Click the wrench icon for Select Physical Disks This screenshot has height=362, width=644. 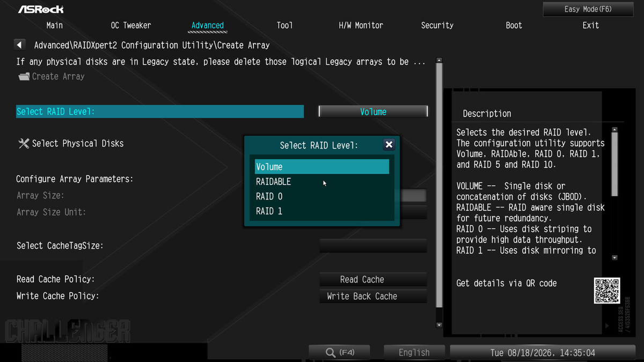coord(24,143)
